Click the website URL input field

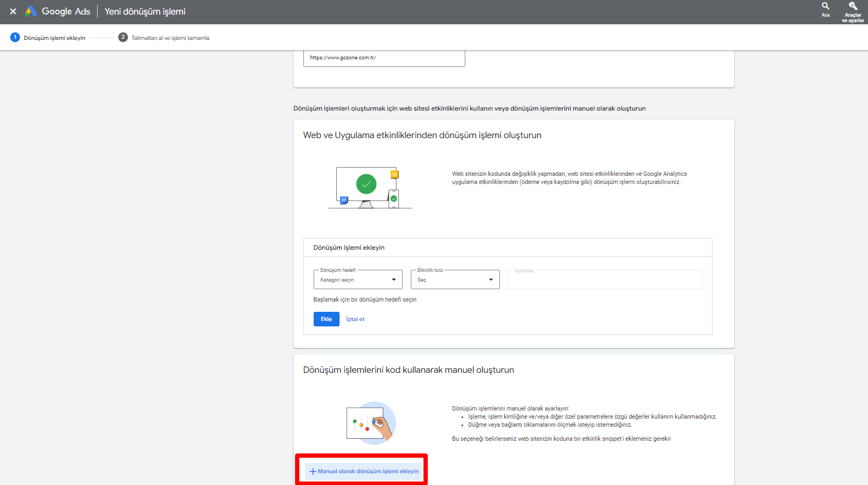[x=384, y=58]
